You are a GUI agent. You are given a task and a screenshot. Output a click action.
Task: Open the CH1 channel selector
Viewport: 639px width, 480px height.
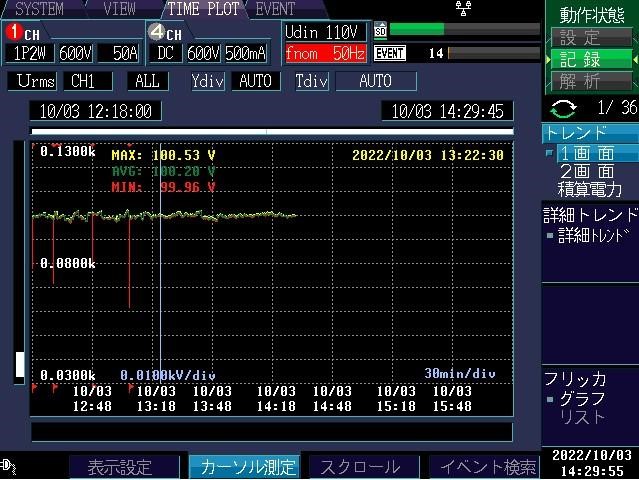click(88, 81)
